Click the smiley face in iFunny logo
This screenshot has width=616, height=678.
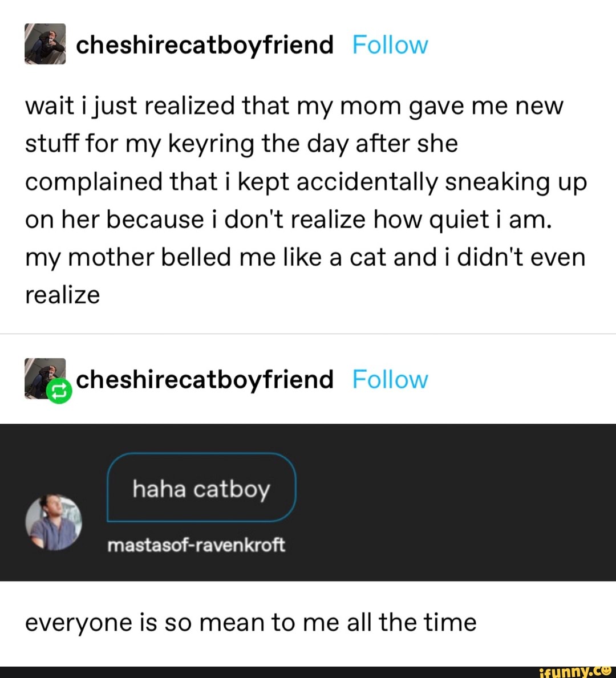605,670
